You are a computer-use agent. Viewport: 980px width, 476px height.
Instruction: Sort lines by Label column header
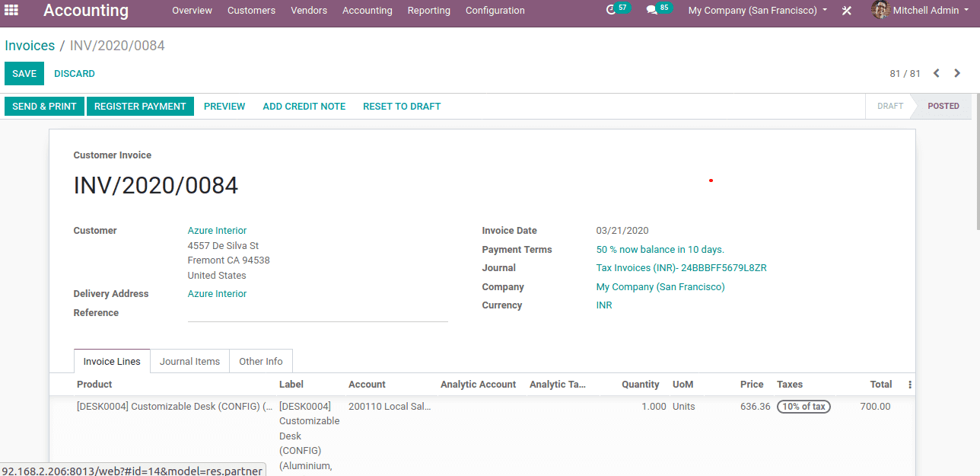coord(291,385)
